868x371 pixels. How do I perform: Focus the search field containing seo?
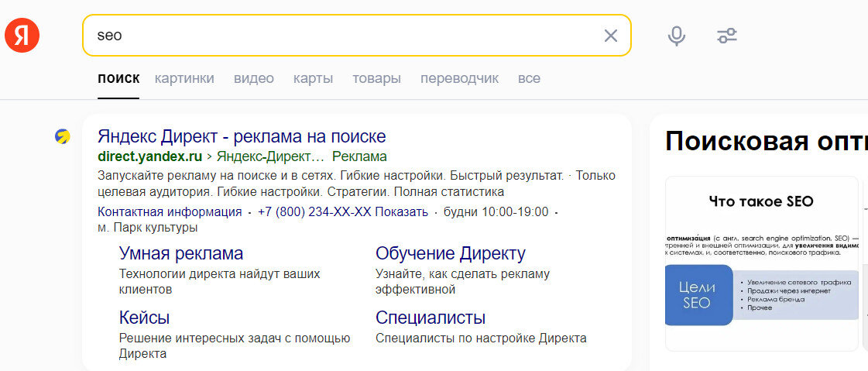click(x=356, y=36)
